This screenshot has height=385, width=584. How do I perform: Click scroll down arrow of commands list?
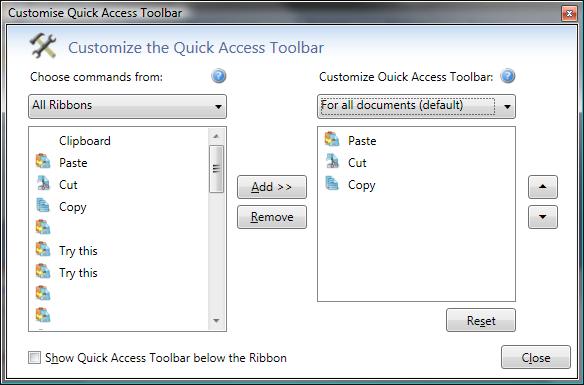tap(216, 321)
